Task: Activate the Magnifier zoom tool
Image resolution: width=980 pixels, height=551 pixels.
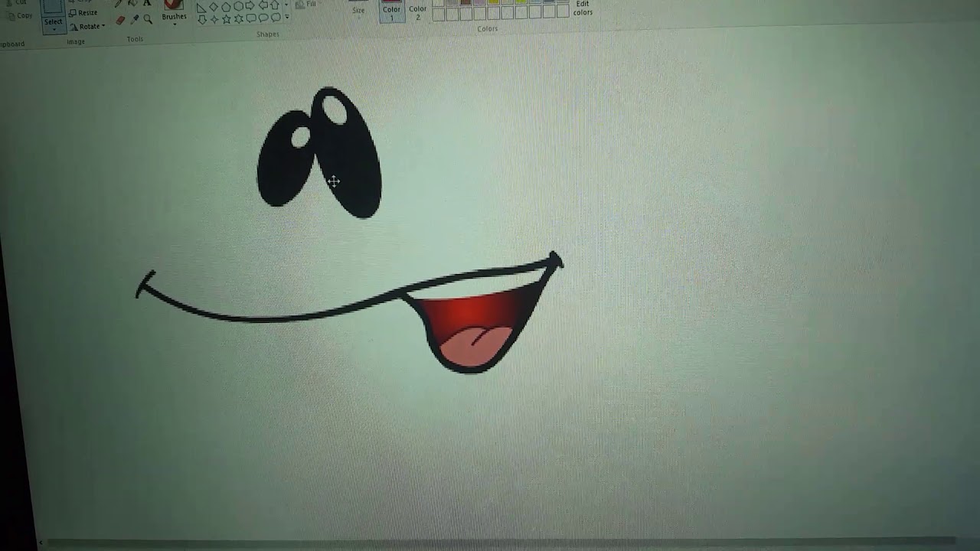Action: coord(148,19)
